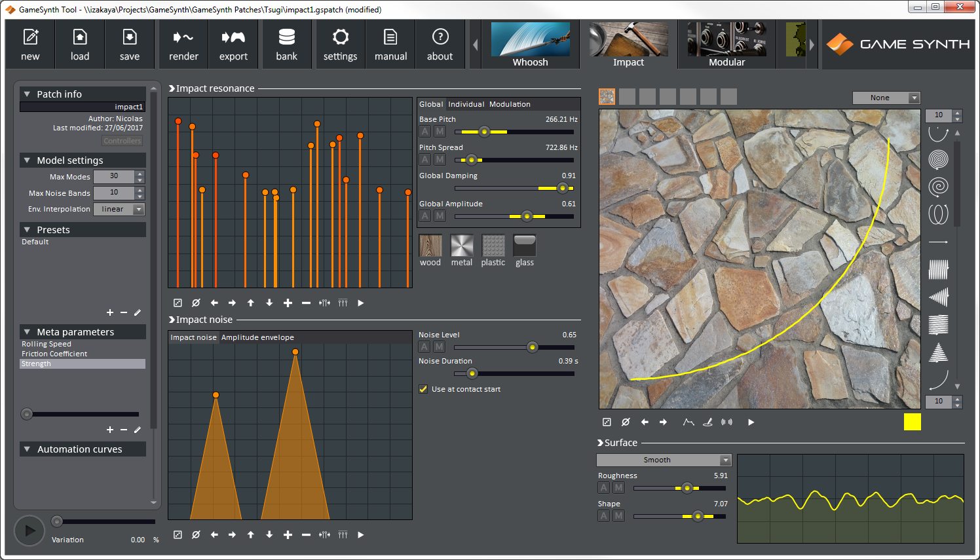Toggle the M button under Roughness
Viewport: 980px width, 560px height.
(618, 488)
